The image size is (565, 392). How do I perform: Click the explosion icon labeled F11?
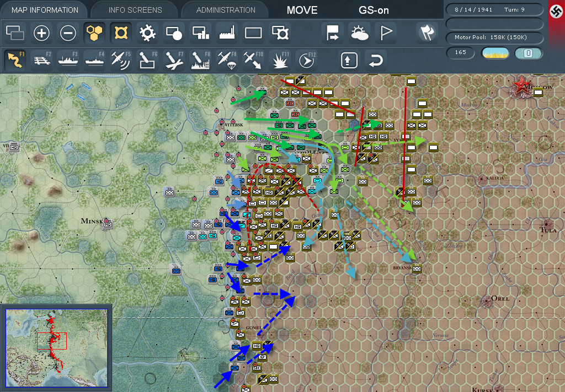point(280,60)
